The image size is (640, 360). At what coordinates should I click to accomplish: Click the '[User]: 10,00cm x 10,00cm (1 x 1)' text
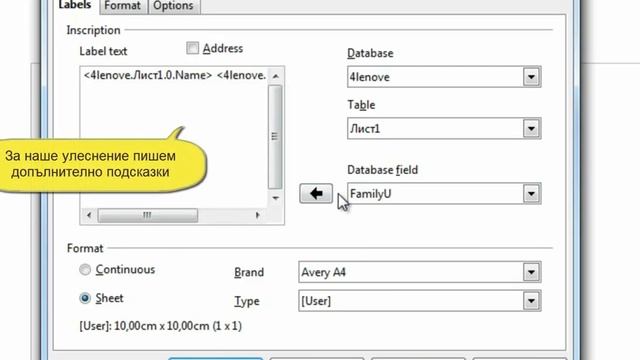[160, 326]
